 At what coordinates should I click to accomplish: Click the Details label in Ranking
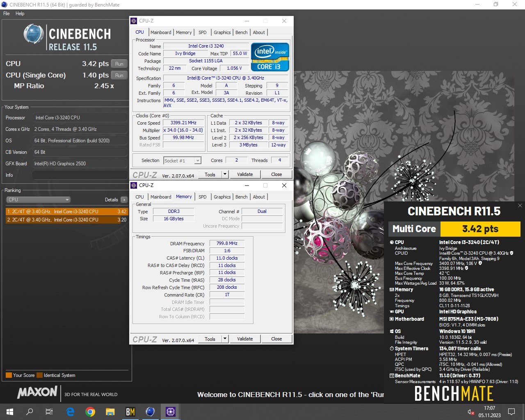tap(111, 200)
